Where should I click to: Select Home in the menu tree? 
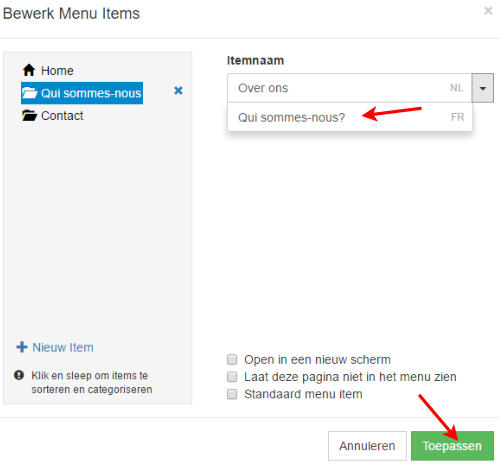point(57,71)
